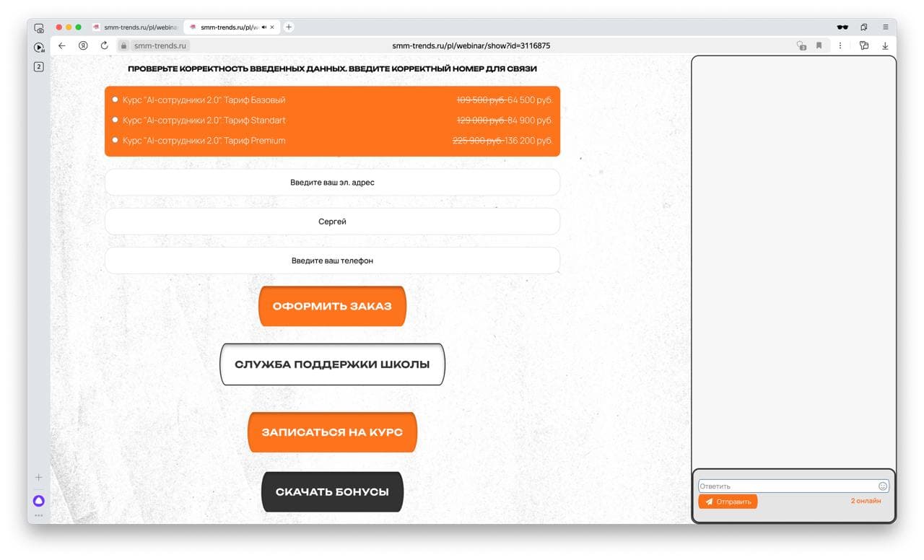This screenshot has height=560, width=924.
Task: Click the 2 онлайн counter text
Action: coord(866,501)
